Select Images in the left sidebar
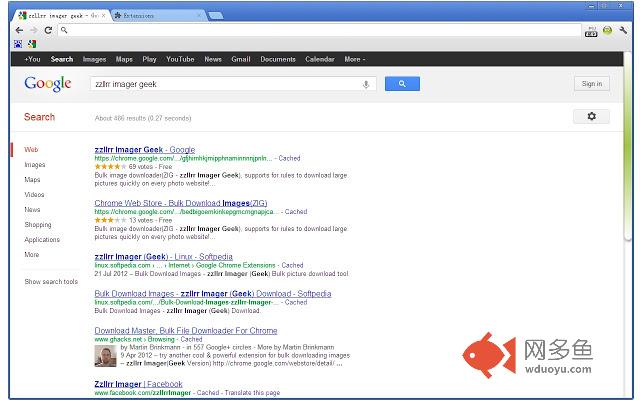The image size is (640, 400). click(x=35, y=164)
